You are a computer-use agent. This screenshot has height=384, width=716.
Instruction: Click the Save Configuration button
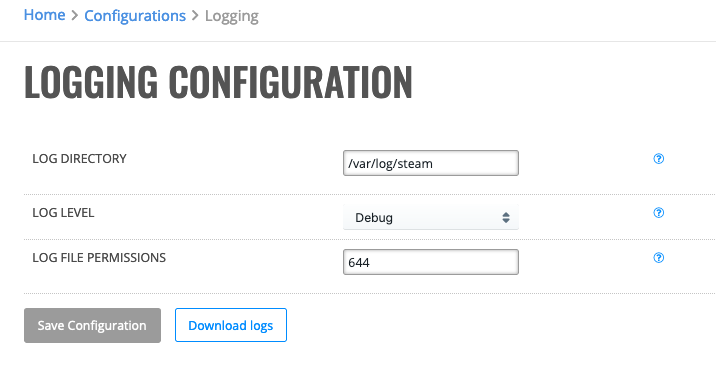(x=92, y=325)
